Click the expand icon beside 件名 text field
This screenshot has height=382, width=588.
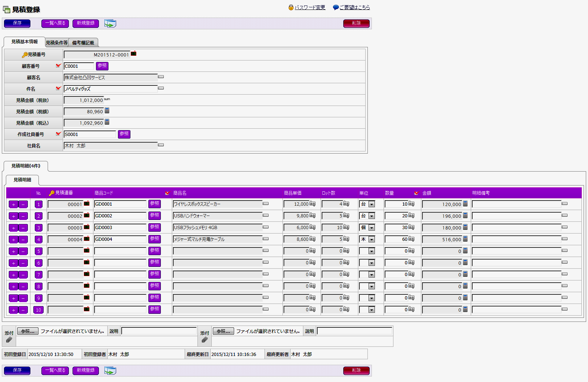[161, 88]
